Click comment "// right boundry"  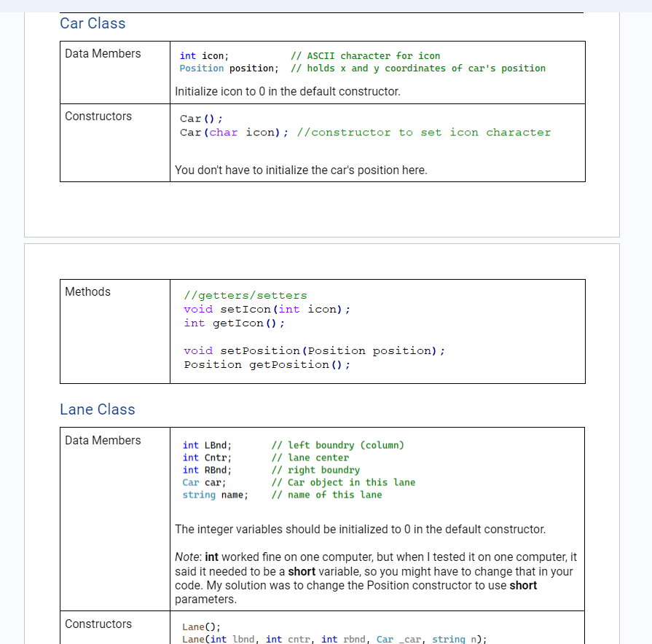pos(315,470)
